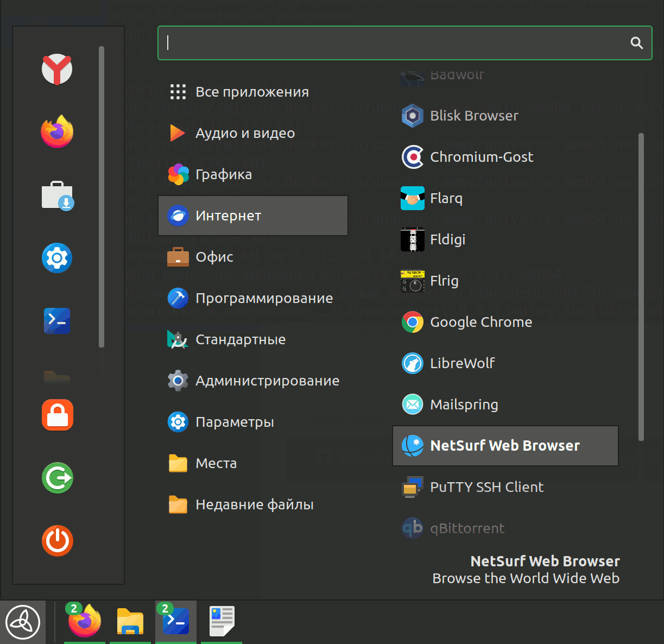Select the Все приложения category

tap(253, 92)
